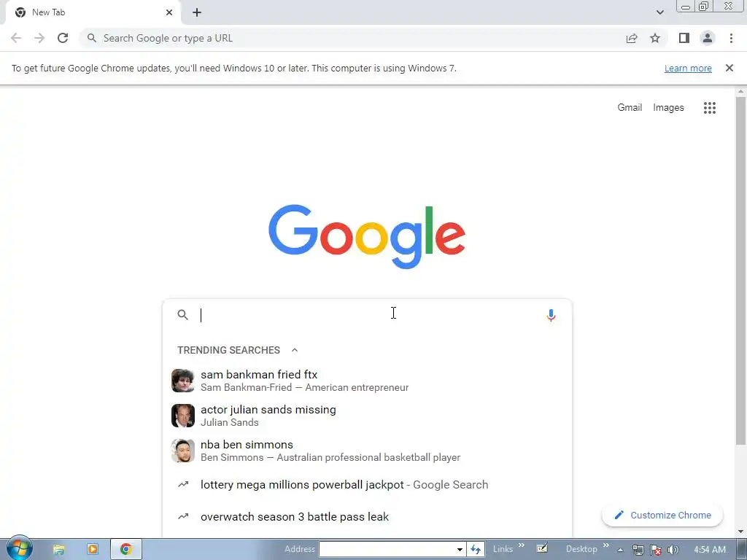Click the Links toolbar shortcut icon
The image size is (747, 560).
point(542,548)
